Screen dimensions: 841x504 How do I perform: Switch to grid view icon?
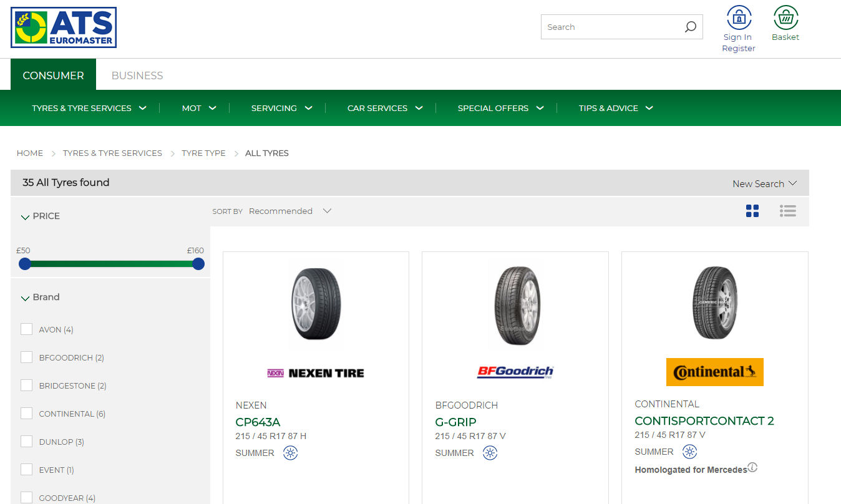pyautogui.click(x=752, y=211)
